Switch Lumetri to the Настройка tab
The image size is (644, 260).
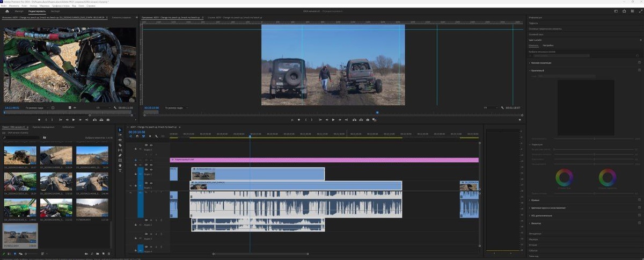click(548, 45)
